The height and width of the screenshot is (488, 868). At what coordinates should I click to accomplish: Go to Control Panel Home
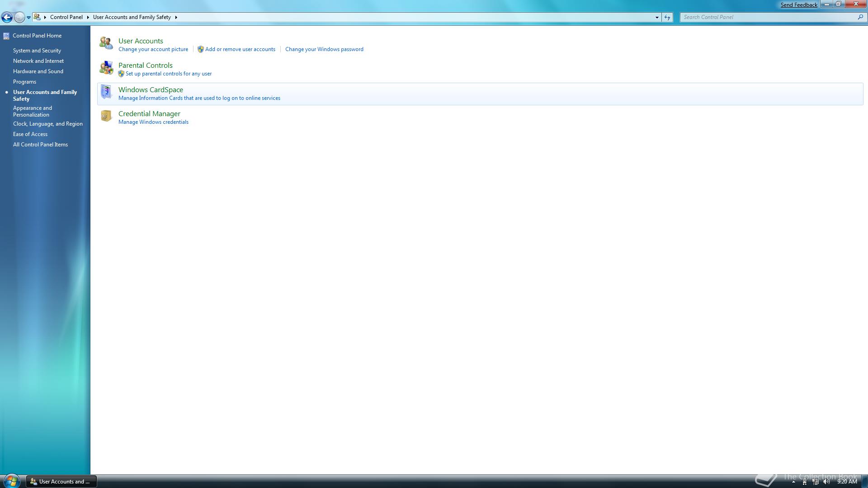[37, 36]
